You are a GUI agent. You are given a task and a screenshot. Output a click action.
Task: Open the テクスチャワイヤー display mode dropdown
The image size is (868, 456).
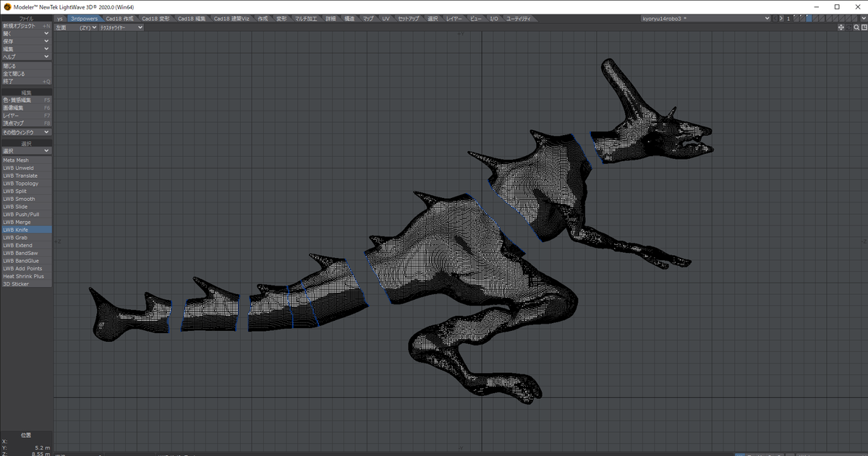point(121,27)
